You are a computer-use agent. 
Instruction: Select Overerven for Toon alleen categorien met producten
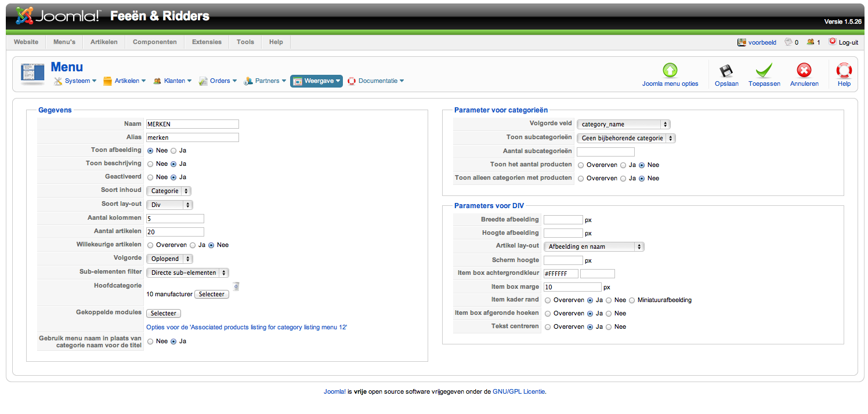[581, 179]
